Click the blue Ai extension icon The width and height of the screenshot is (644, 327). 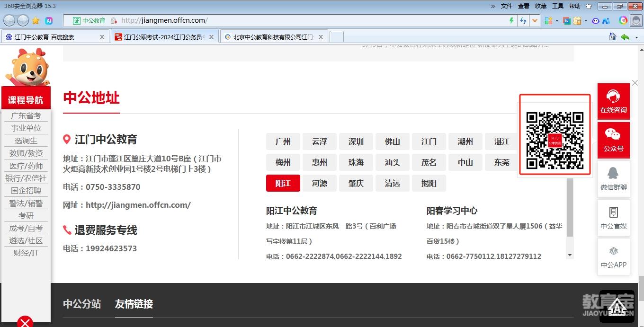pos(606,21)
